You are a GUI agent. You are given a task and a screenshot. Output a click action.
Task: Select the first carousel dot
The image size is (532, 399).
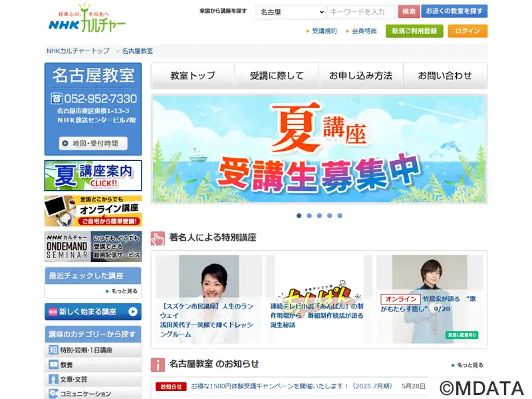[x=299, y=215]
